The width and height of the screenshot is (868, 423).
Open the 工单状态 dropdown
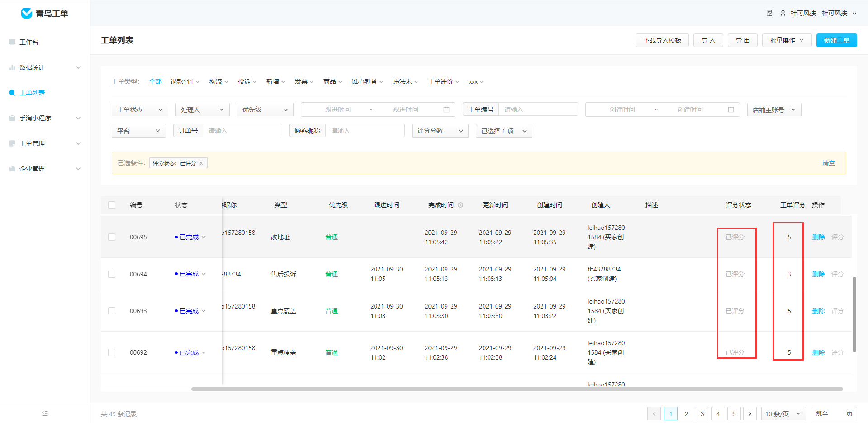pos(140,109)
